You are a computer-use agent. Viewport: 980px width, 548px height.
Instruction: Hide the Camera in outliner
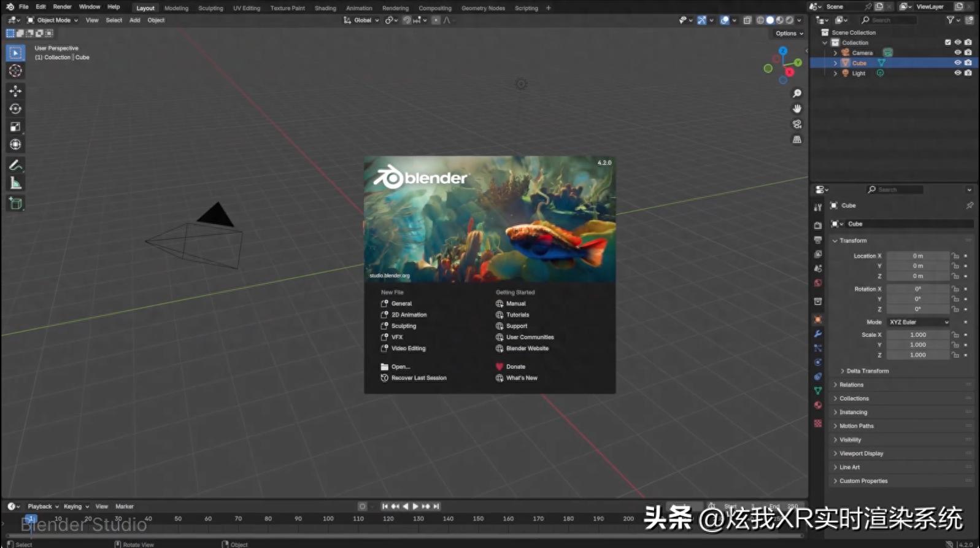[957, 53]
